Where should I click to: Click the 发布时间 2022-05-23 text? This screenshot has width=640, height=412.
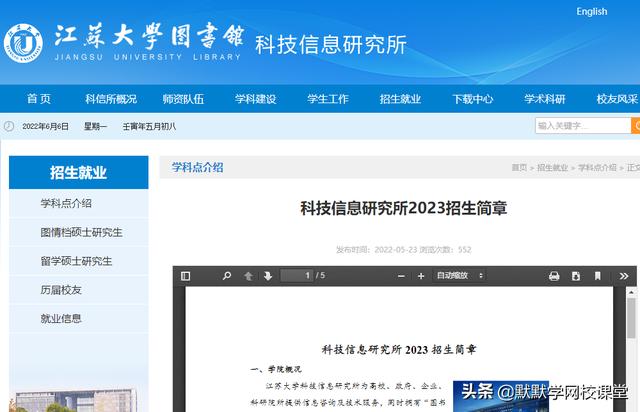(x=376, y=249)
